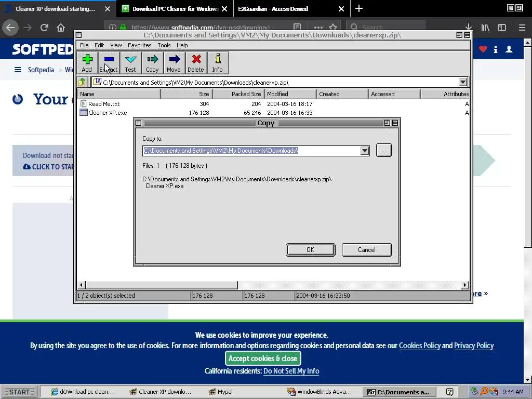
Task: Bookmark this page with the star icon
Action: (333, 27)
